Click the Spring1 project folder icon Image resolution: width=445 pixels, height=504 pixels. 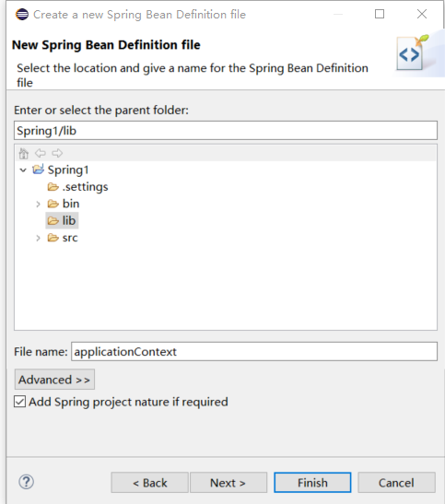[x=38, y=170]
